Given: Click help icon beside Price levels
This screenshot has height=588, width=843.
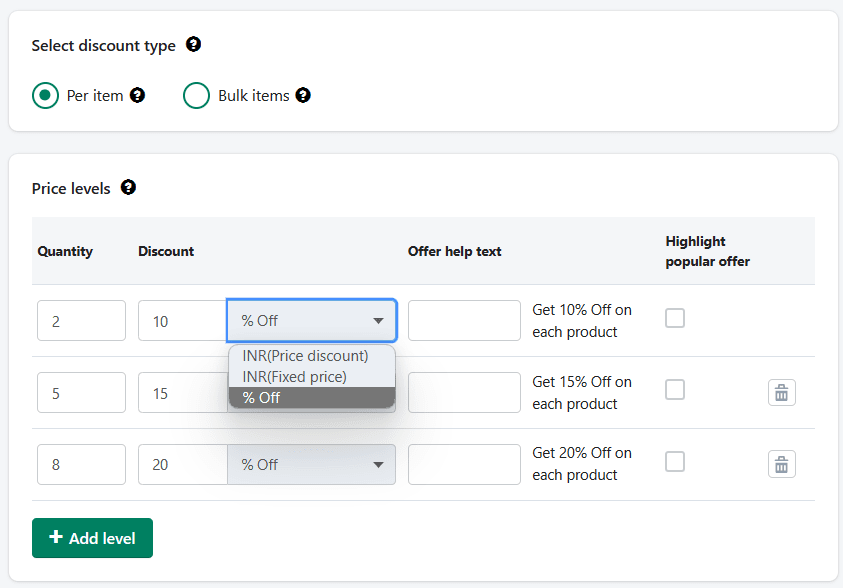Looking at the screenshot, I should [x=128, y=188].
